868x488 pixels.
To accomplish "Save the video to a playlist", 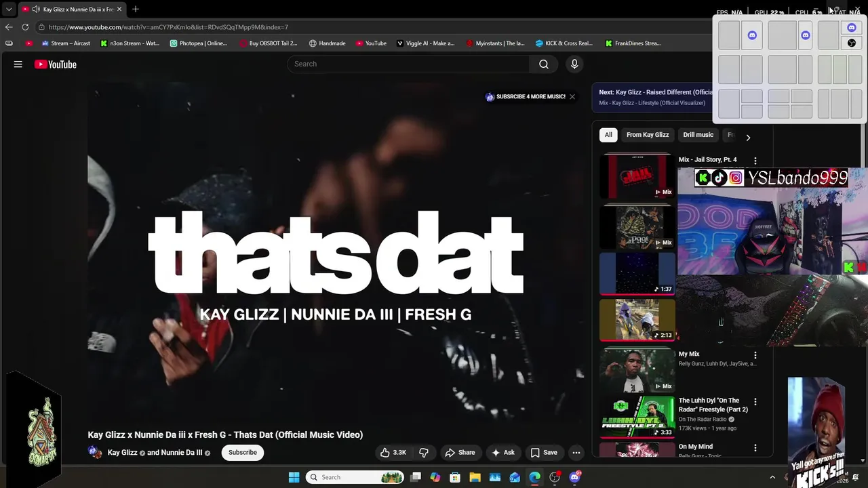I will [x=544, y=452].
